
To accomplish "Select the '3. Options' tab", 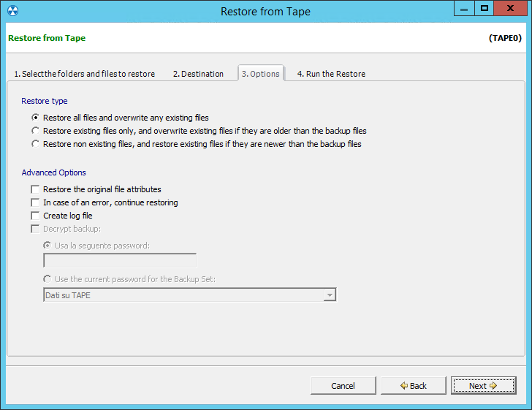I will point(261,73).
